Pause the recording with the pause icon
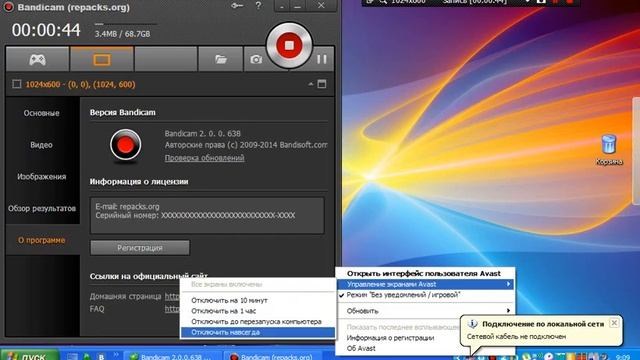Image resolution: width=640 pixels, height=360 pixels. point(322,59)
